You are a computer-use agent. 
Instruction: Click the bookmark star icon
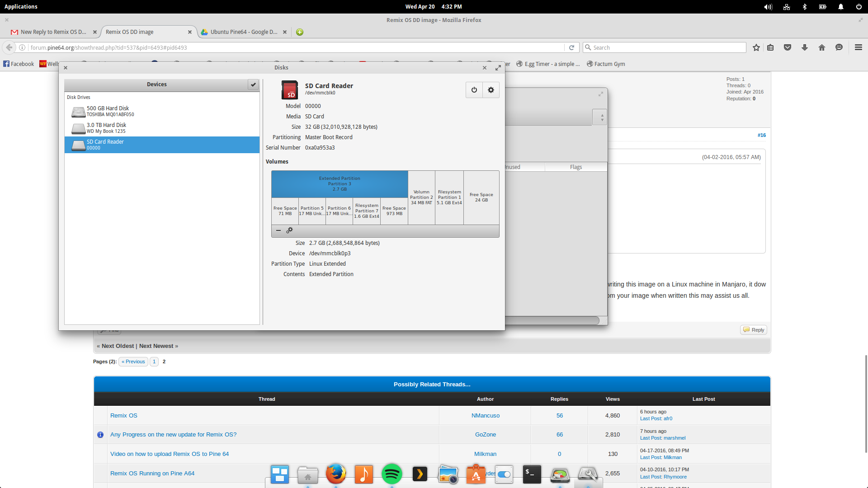756,47
